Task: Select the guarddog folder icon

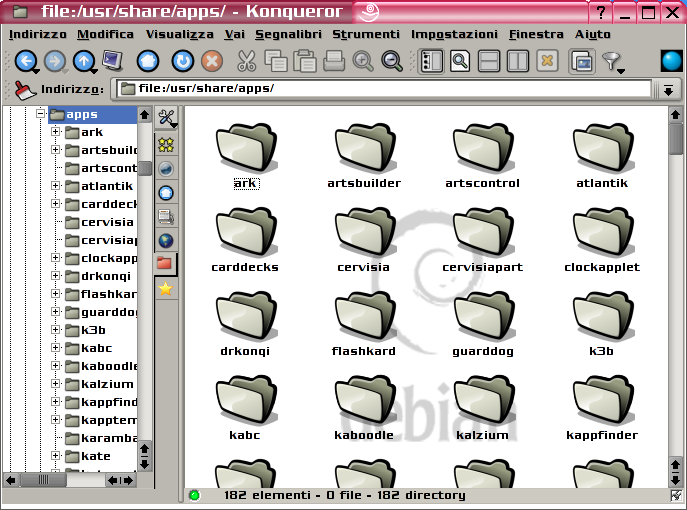Action: [x=483, y=317]
